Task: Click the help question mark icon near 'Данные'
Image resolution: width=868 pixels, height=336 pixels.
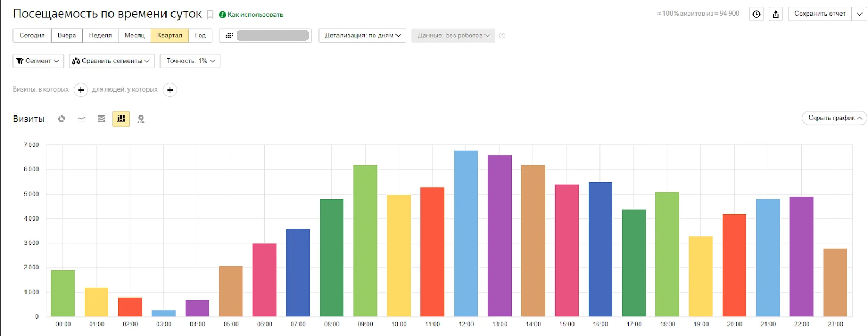Action: click(502, 36)
